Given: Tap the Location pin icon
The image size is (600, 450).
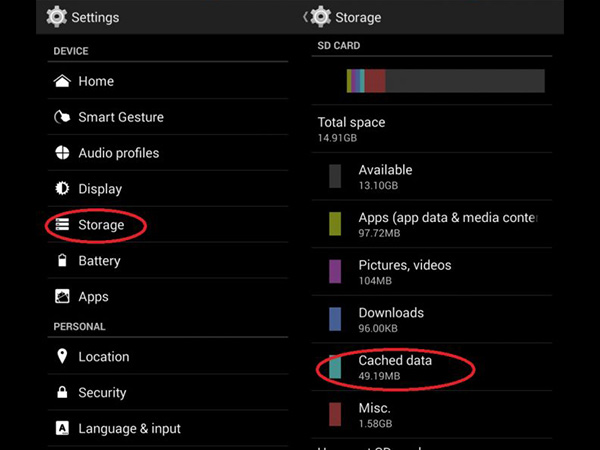Looking at the screenshot, I should [61, 357].
